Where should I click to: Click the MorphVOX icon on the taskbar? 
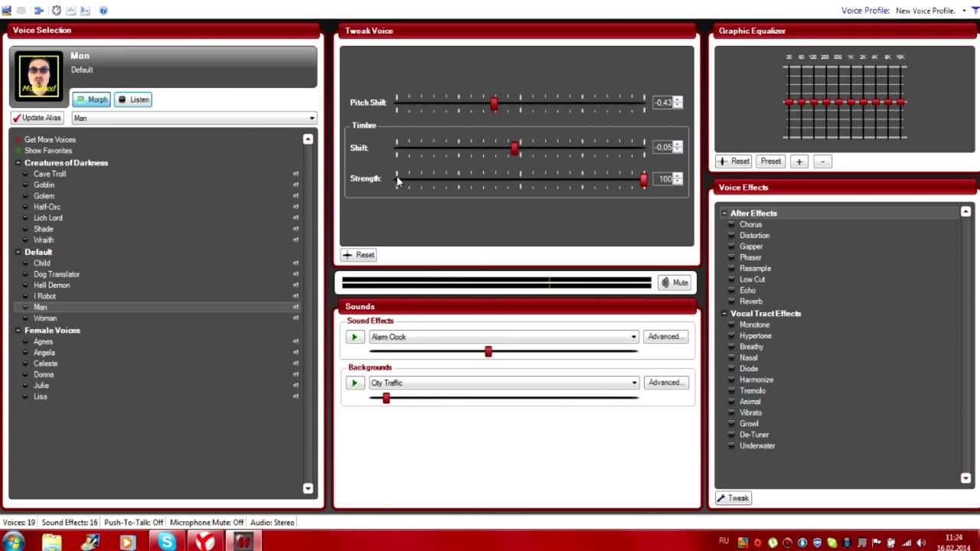pyautogui.click(x=243, y=542)
